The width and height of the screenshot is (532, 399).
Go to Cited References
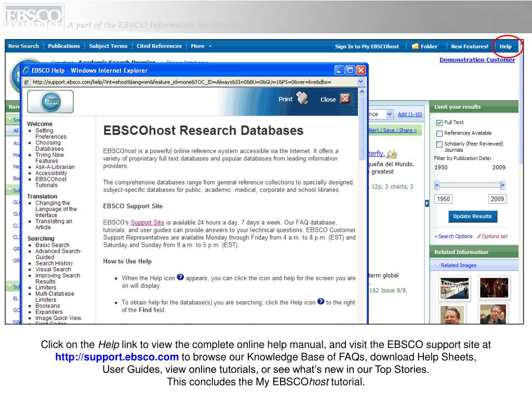click(159, 46)
